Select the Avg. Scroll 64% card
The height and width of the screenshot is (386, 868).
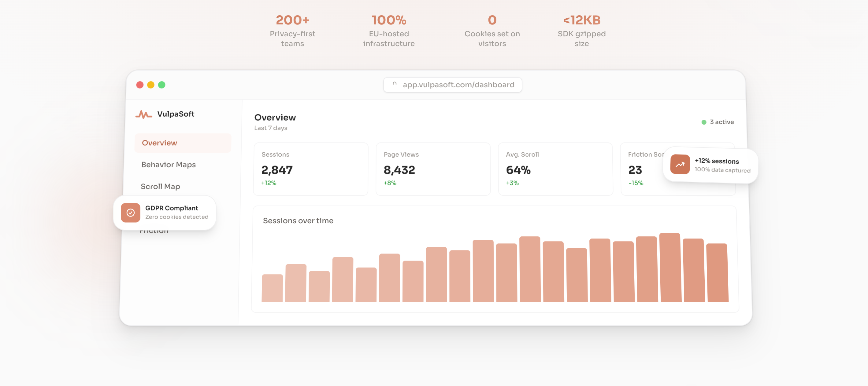[555, 169]
